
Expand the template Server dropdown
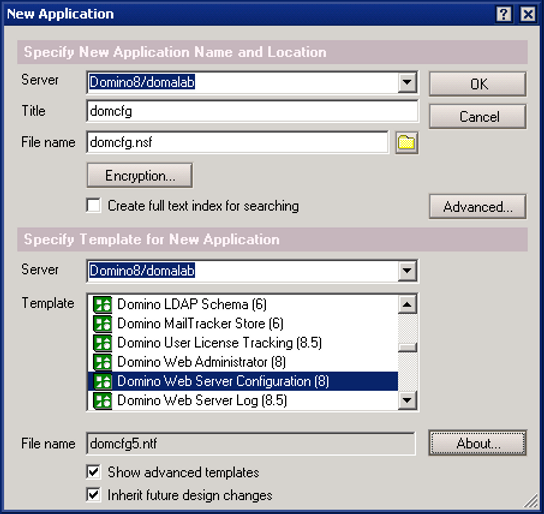[x=407, y=271]
